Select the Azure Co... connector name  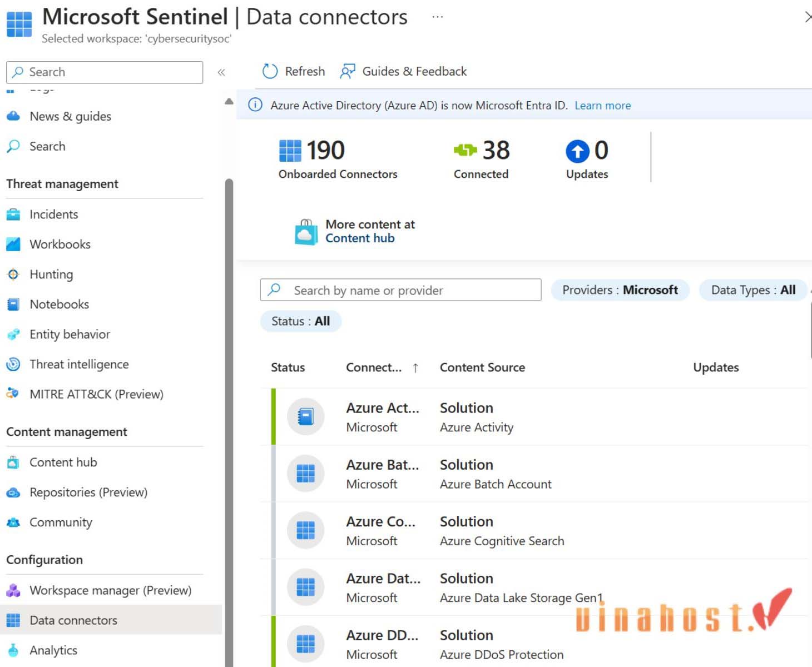pyautogui.click(x=381, y=521)
